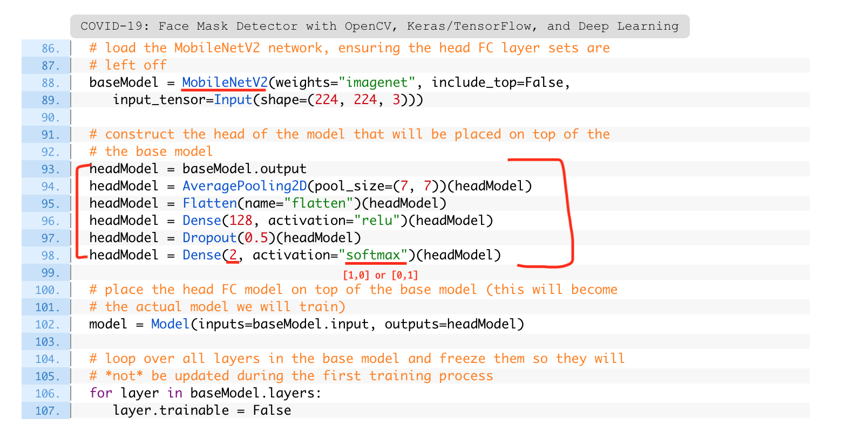The image size is (868, 439).
Task: Click the comment '# the actual model we will train)'
Action: click(217, 307)
